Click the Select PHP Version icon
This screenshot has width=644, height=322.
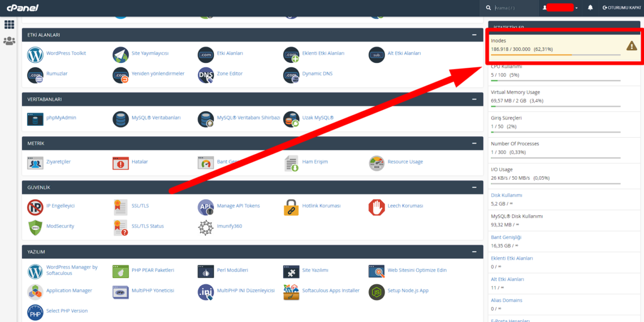[35, 312]
